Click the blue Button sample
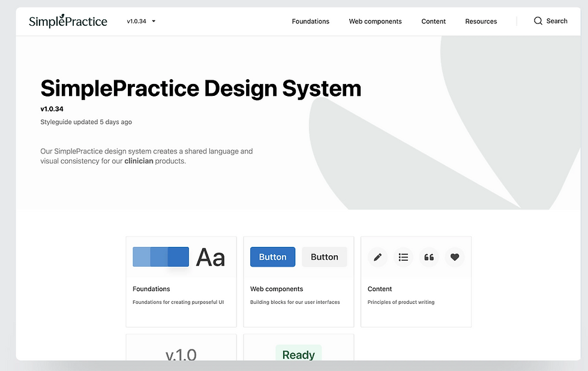This screenshot has width=588, height=371. [272, 257]
